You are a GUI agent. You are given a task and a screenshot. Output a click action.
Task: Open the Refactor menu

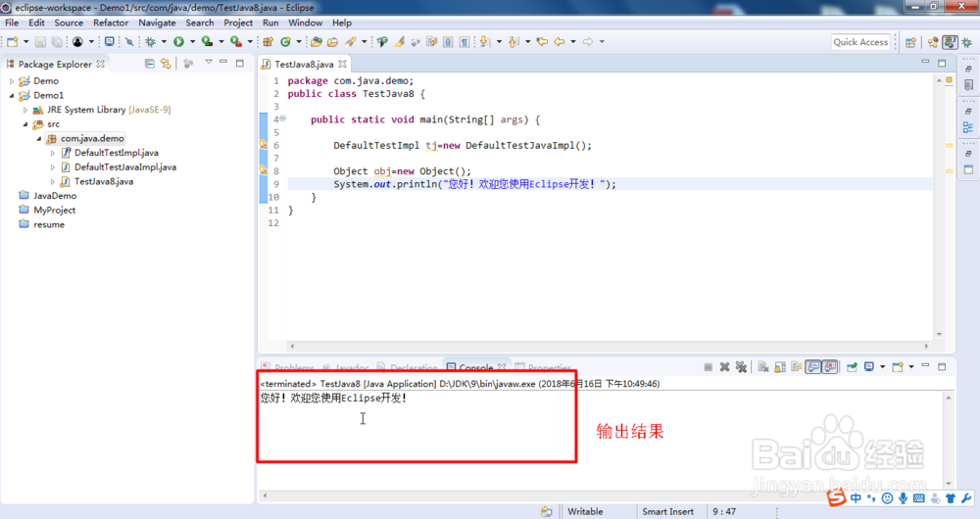pyautogui.click(x=111, y=23)
